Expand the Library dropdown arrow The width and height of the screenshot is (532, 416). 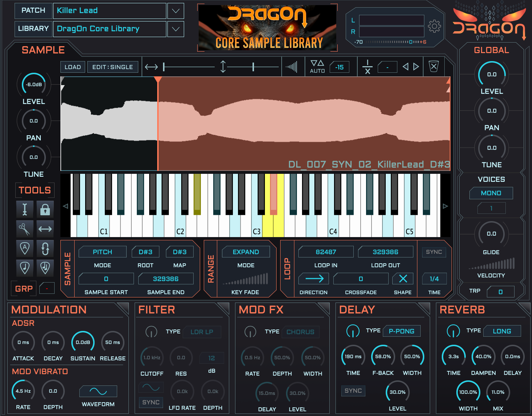[175, 29]
